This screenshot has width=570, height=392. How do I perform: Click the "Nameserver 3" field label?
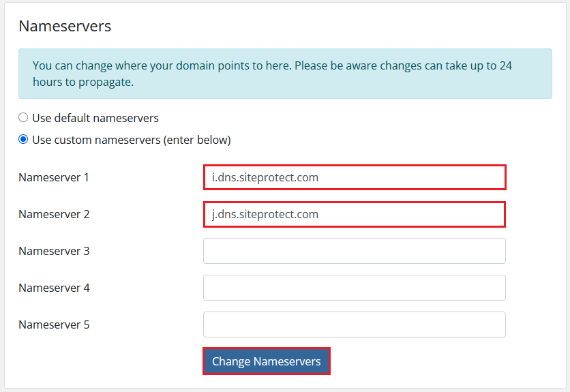[x=54, y=251]
